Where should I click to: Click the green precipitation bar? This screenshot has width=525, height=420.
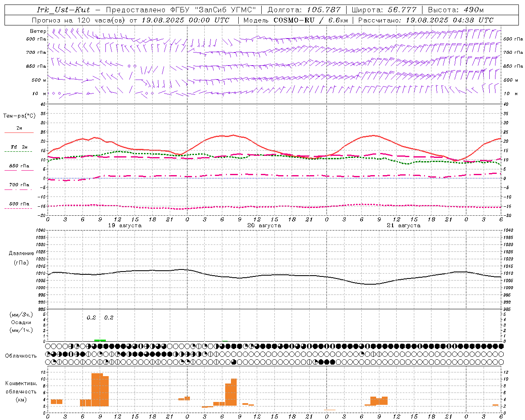click(x=100, y=340)
